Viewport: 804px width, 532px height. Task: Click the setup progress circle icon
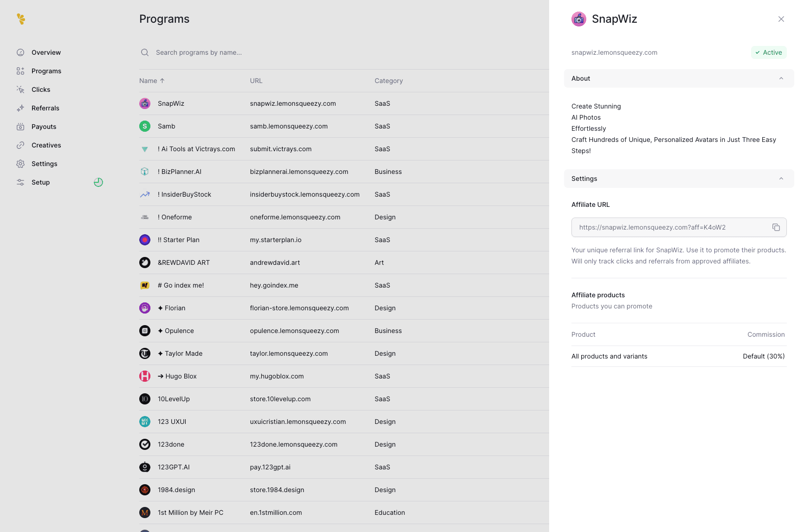98,182
